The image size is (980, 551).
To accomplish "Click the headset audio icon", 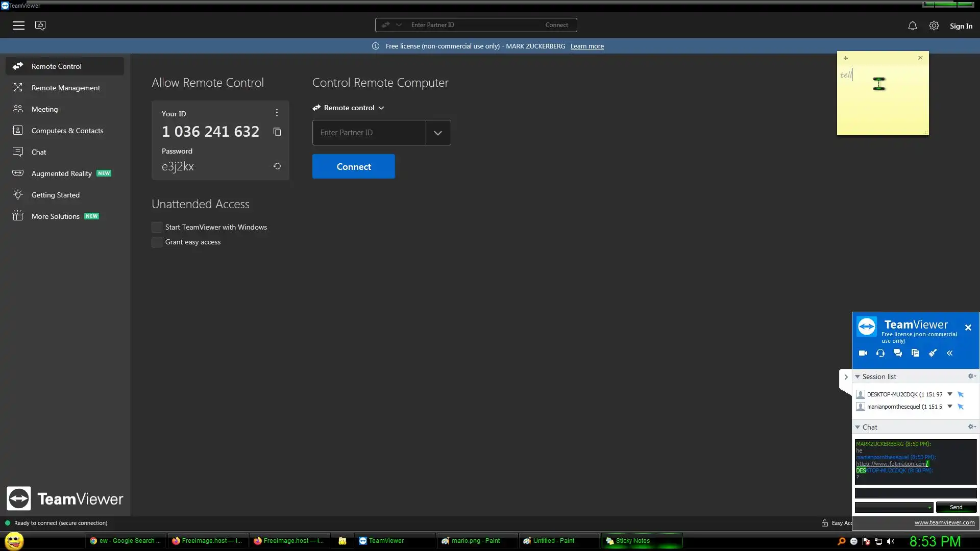I will 880,353.
